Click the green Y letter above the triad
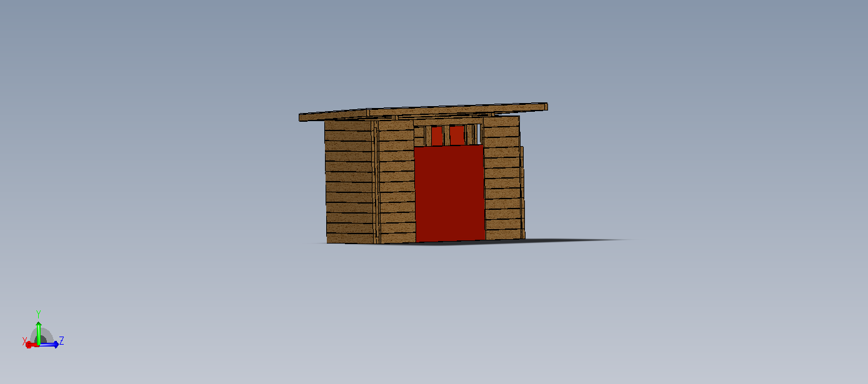This screenshot has width=868, height=384. click(38, 313)
